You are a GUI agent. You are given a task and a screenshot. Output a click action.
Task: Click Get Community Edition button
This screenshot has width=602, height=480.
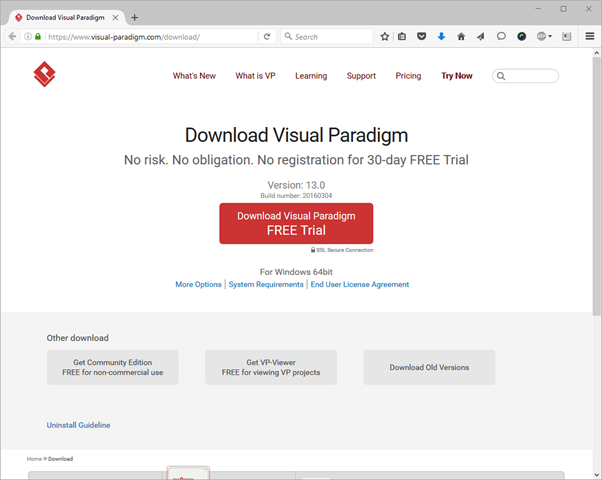[x=112, y=367]
